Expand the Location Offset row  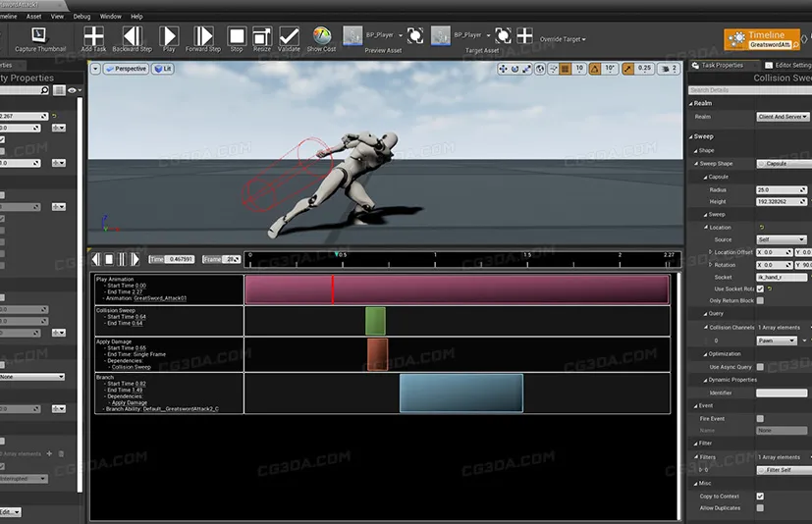711,251
